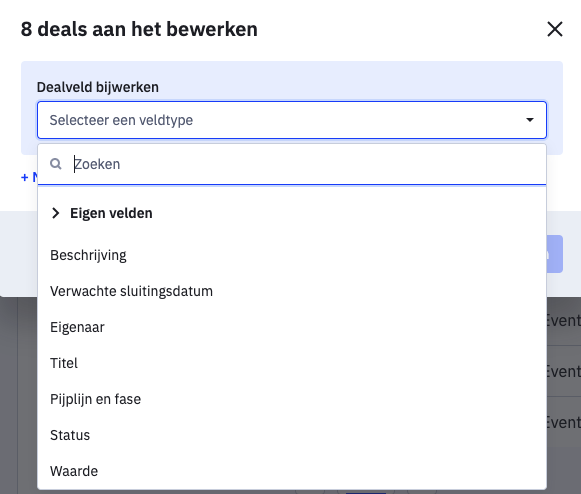
Task: Close the deals editing dialog
Action: (555, 29)
